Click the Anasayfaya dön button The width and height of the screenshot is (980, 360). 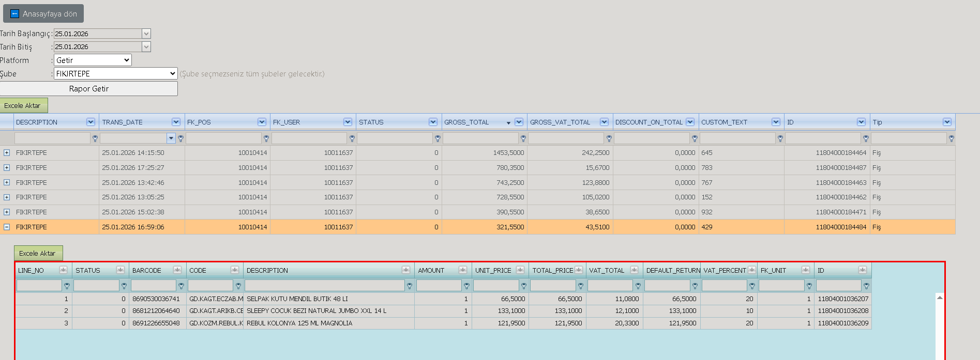(43, 14)
